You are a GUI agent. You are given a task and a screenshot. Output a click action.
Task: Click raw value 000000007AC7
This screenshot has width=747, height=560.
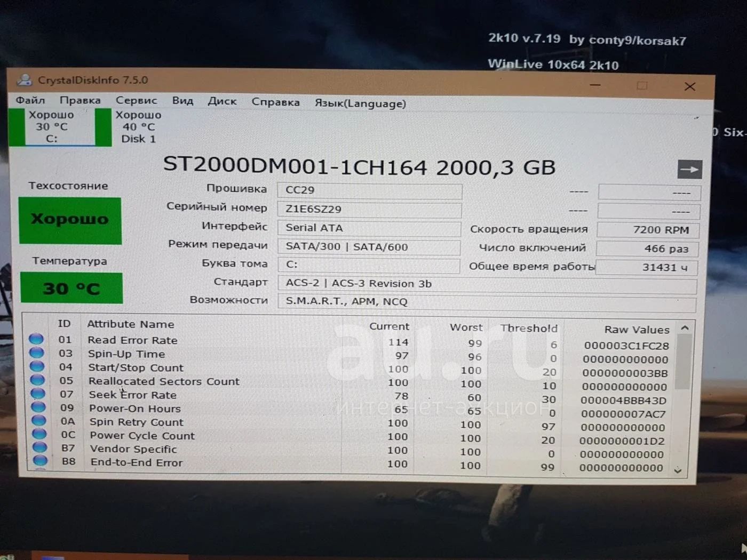[623, 414]
